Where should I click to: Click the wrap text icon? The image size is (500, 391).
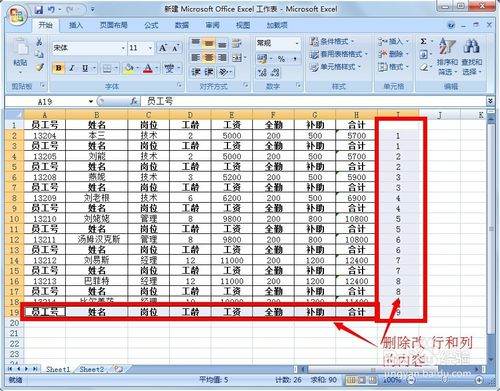coord(237,43)
